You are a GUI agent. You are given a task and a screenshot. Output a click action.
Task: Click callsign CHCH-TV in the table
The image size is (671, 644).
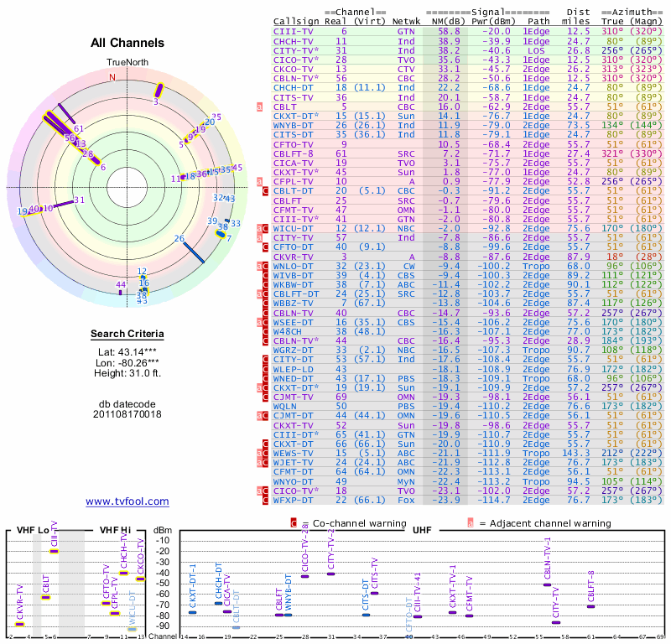coord(293,41)
